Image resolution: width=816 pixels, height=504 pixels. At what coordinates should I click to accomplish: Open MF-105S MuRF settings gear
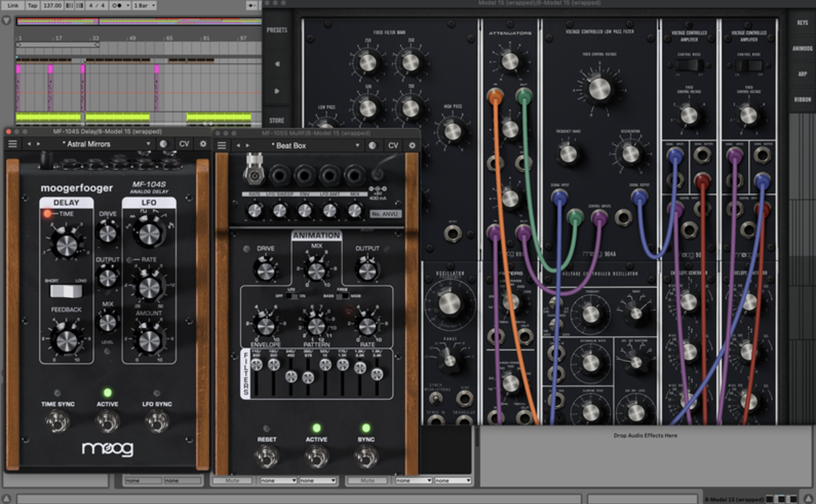coord(412,146)
